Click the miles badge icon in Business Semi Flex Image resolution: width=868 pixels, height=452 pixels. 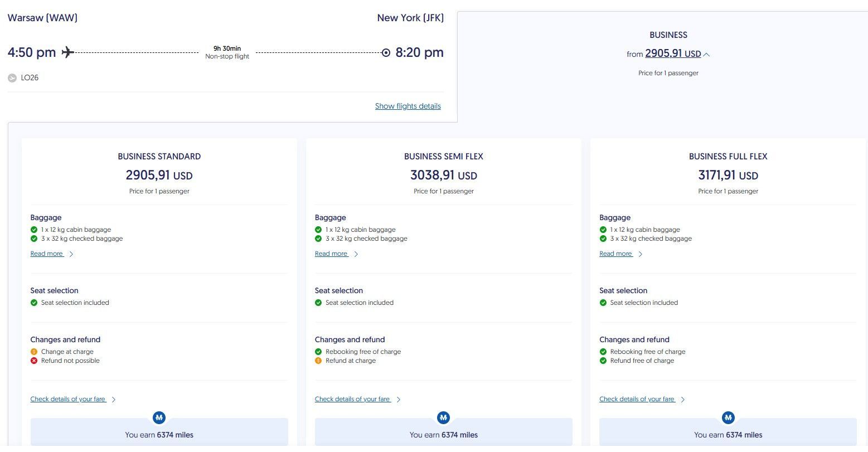(x=444, y=417)
